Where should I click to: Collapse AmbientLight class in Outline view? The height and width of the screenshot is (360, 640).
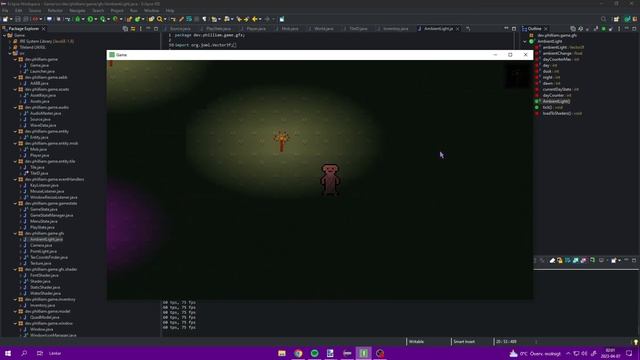(x=525, y=41)
